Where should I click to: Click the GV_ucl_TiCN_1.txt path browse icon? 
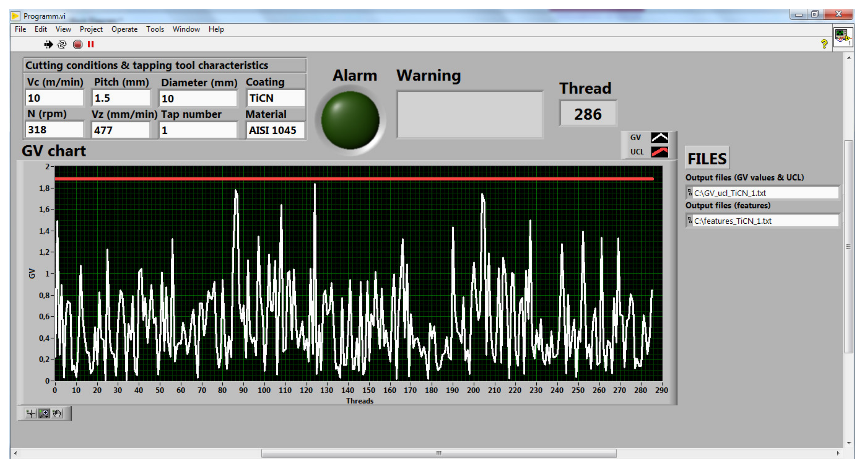click(690, 193)
